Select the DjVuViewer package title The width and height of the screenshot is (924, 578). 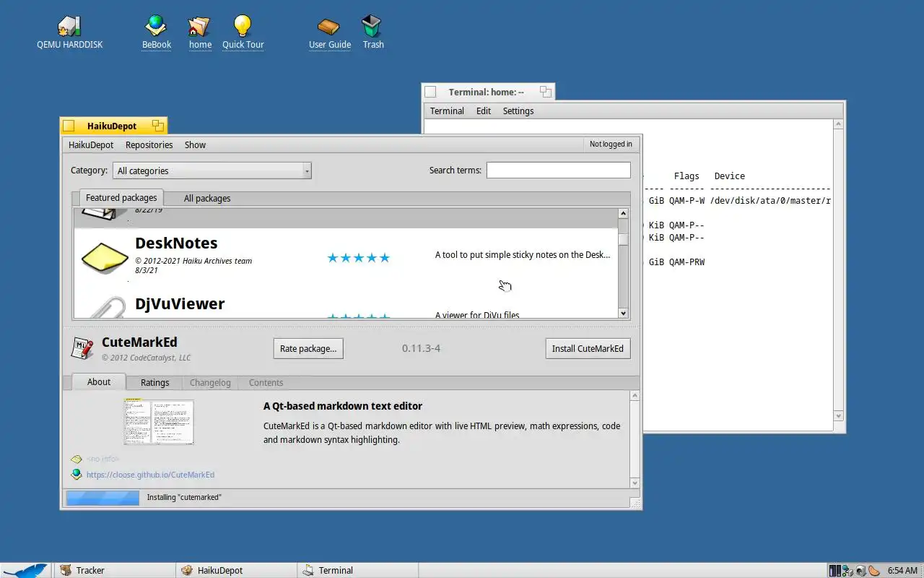(180, 304)
